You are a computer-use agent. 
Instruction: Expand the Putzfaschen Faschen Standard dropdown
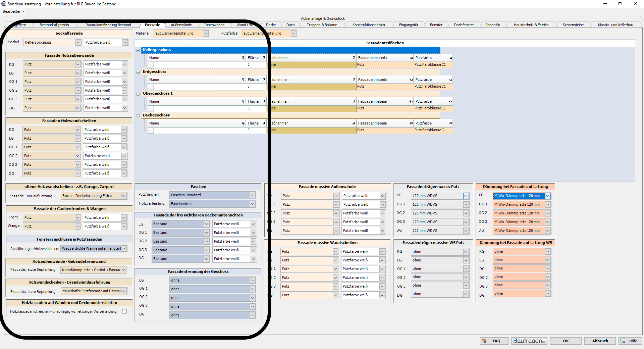click(x=253, y=195)
